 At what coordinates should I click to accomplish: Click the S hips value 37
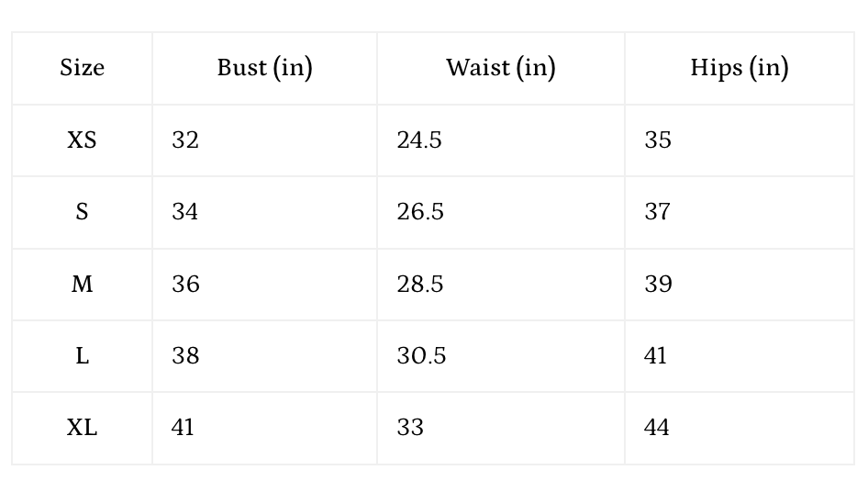tap(657, 212)
